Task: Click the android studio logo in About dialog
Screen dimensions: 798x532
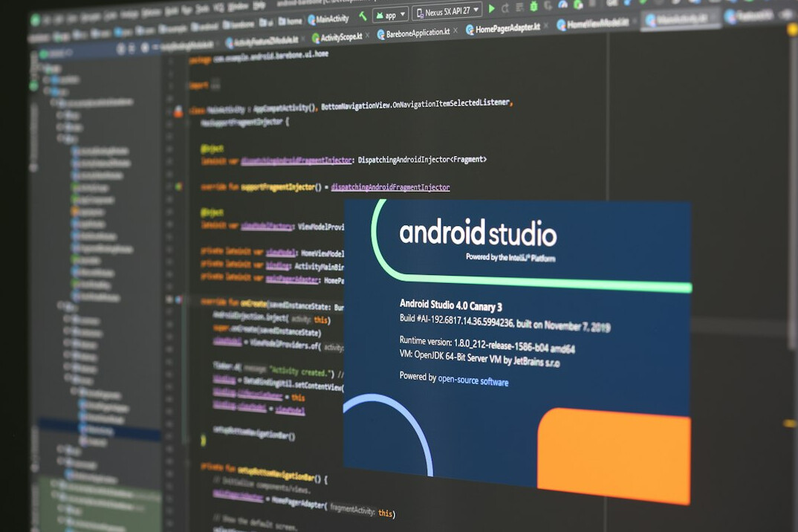Action: click(478, 233)
